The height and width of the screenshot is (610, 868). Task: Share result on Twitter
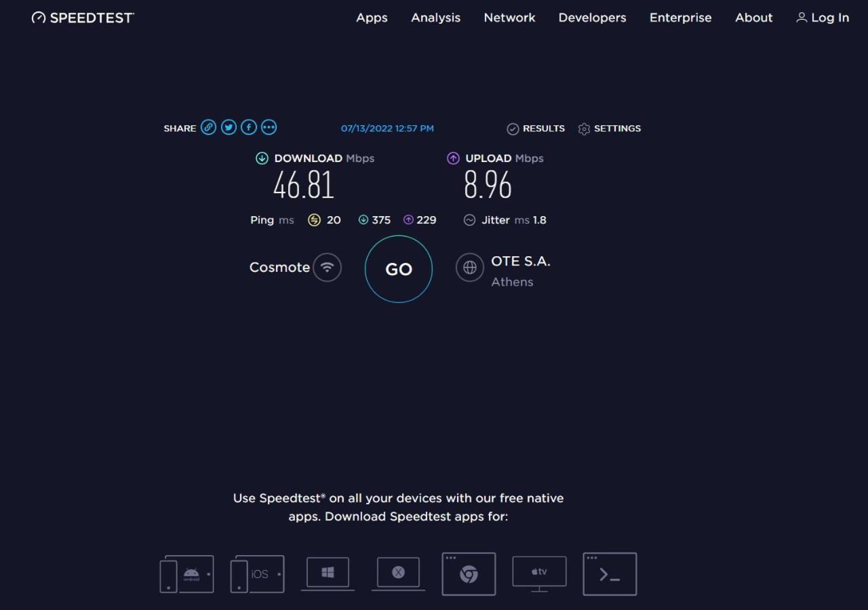tap(229, 127)
